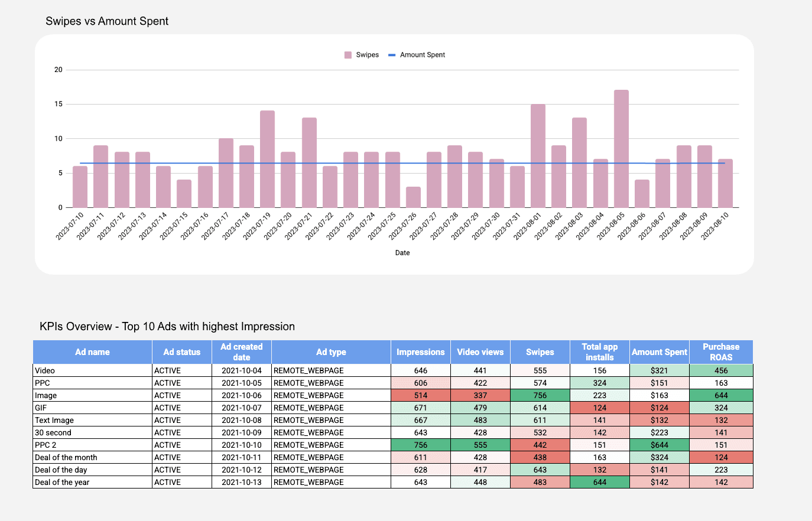The height and width of the screenshot is (521, 812).
Task: Select the 'Deal of the month' cell
Action: pos(92,458)
